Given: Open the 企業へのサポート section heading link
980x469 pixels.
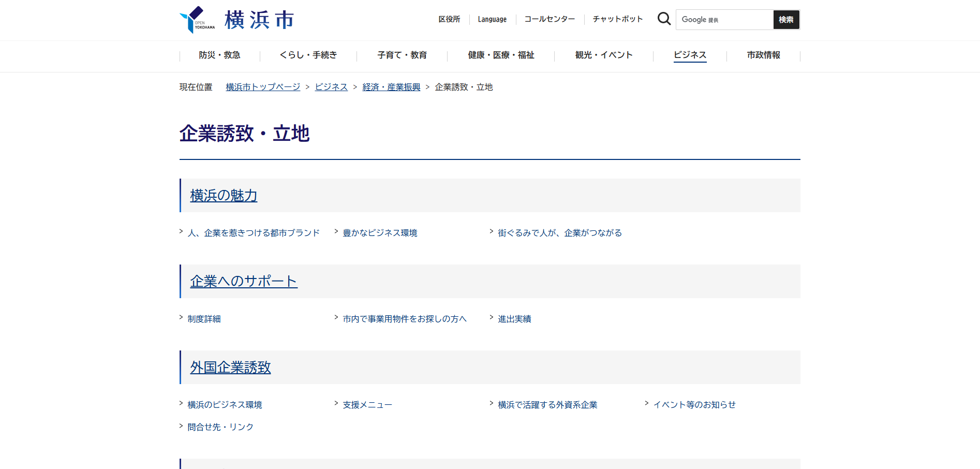Looking at the screenshot, I should click(x=244, y=281).
